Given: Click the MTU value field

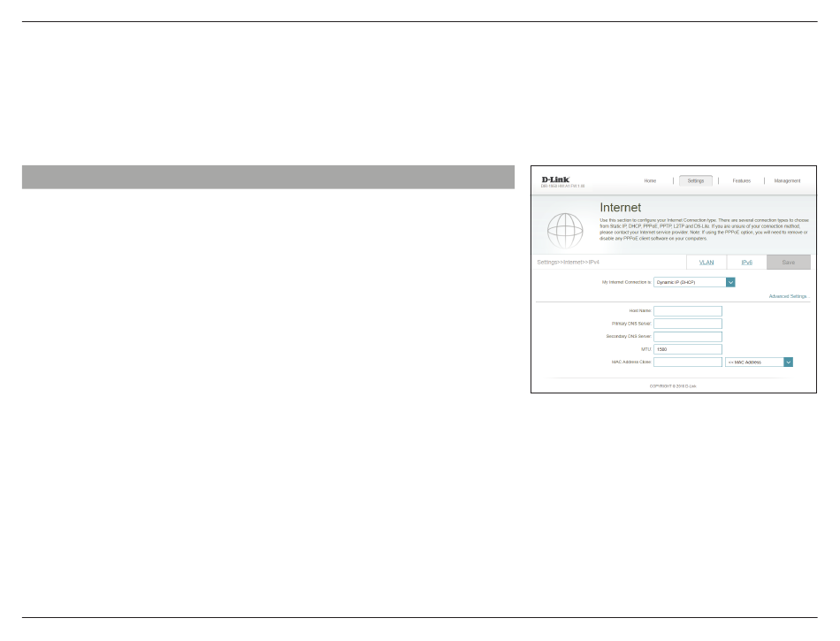Looking at the screenshot, I should [687, 349].
